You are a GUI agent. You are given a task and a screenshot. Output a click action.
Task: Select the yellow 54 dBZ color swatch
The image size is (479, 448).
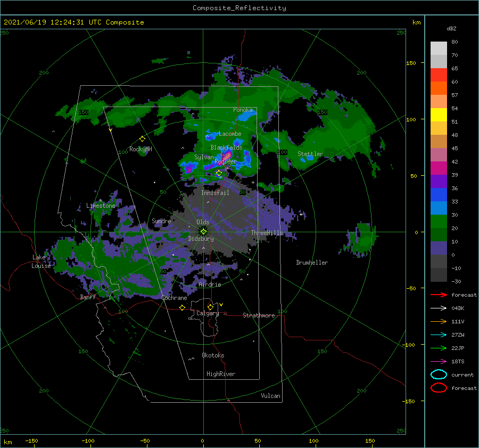[439, 115]
